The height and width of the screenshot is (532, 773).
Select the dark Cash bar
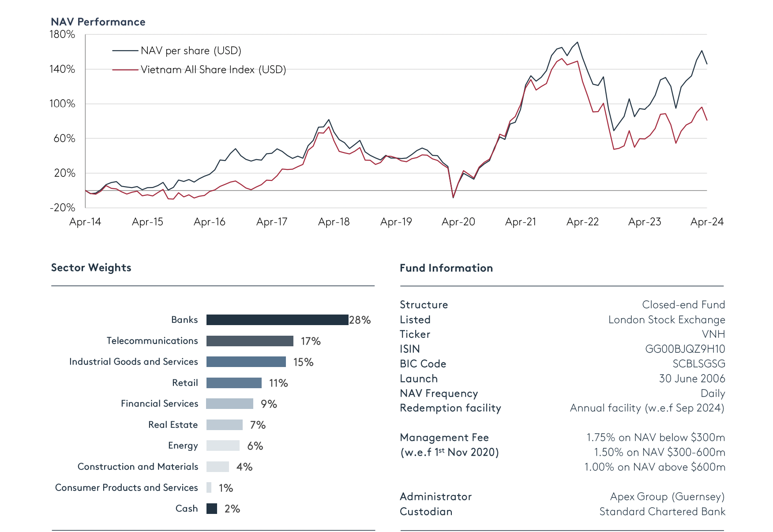pyautogui.click(x=212, y=509)
